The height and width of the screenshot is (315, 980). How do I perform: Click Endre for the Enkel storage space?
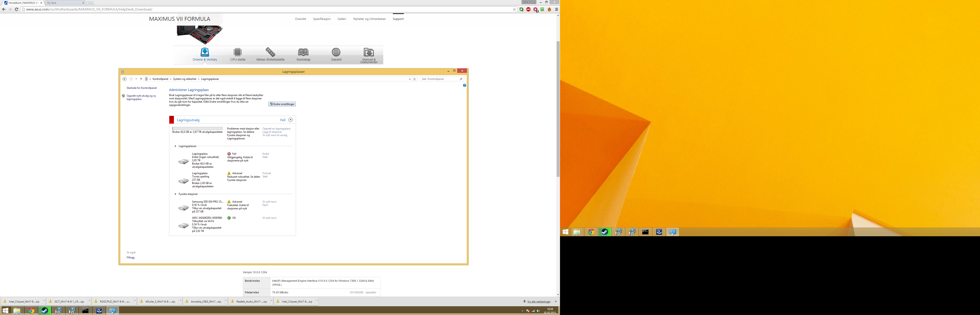point(266,154)
